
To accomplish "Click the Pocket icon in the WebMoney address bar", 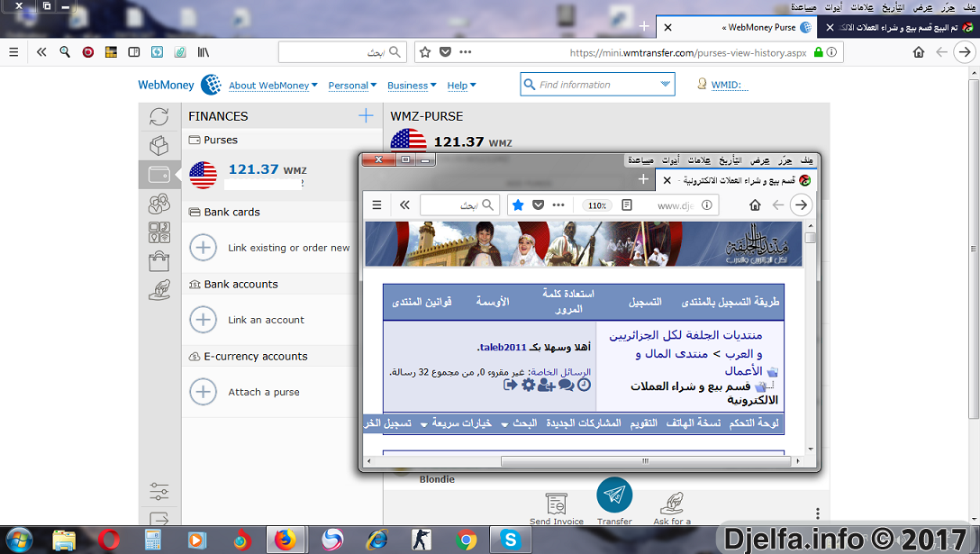I will [x=445, y=52].
